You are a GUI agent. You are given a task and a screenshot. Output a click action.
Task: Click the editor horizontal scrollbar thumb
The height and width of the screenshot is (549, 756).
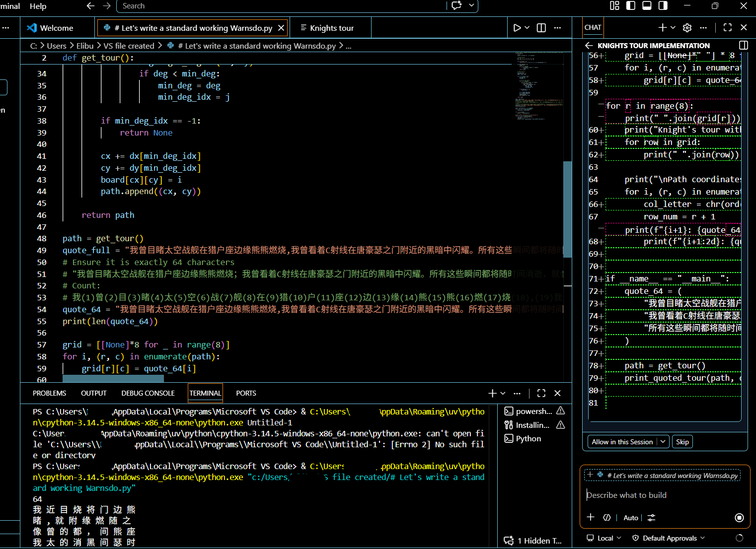pyautogui.click(x=113, y=379)
